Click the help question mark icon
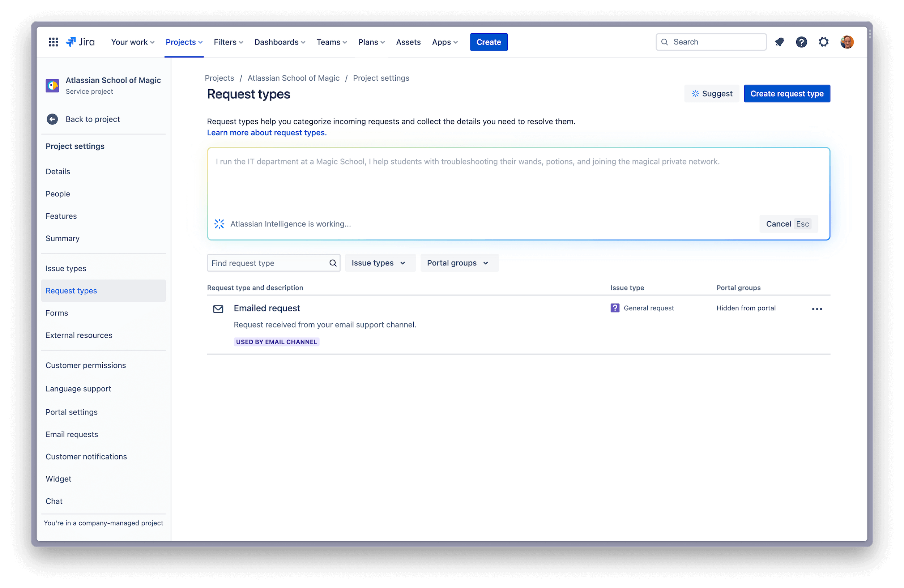The width and height of the screenshot is (904, 588). click(x=801, y=42)
